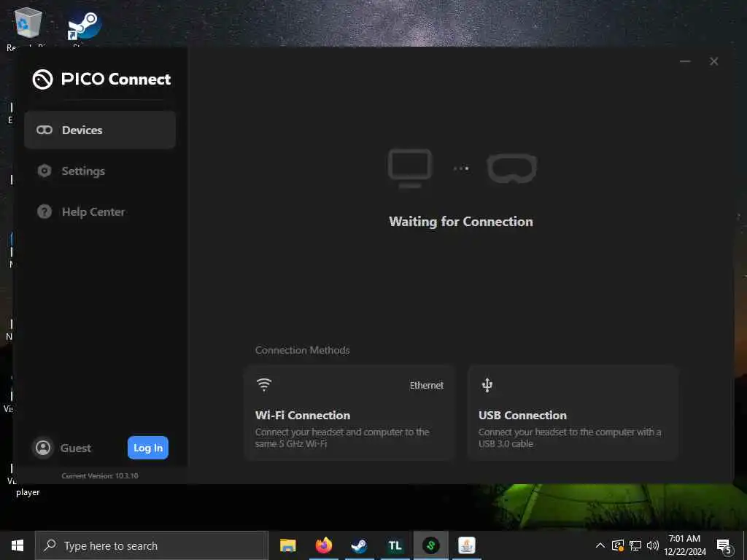Click the 'Waiting for Connection' text
The width and height of the screenshot is (747, 560).
click(461, 222)
